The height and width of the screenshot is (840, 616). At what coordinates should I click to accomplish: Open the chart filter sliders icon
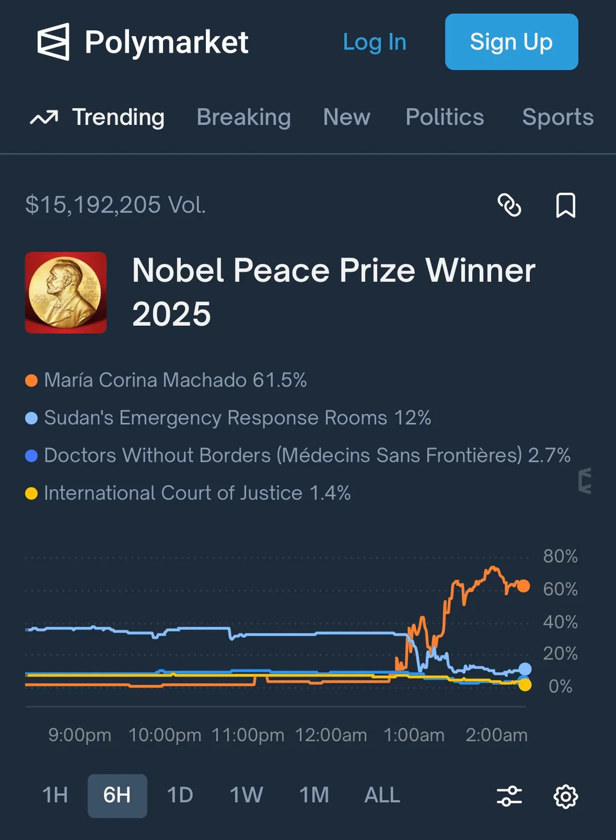[x=509, y=795]
